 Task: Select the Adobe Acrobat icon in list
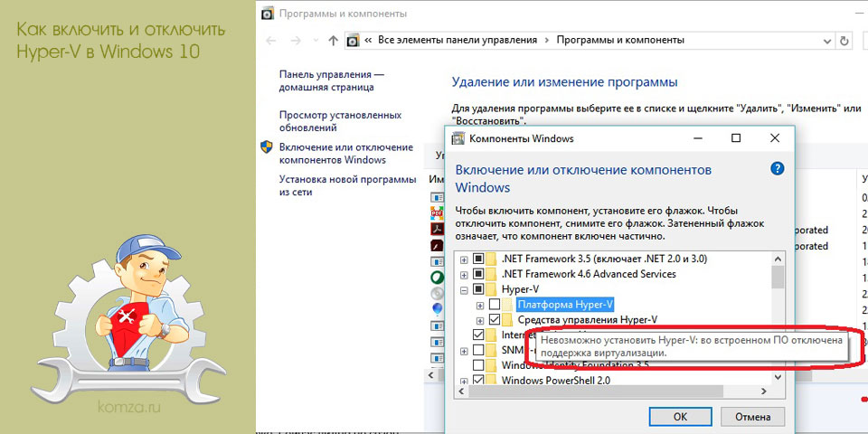437,229
